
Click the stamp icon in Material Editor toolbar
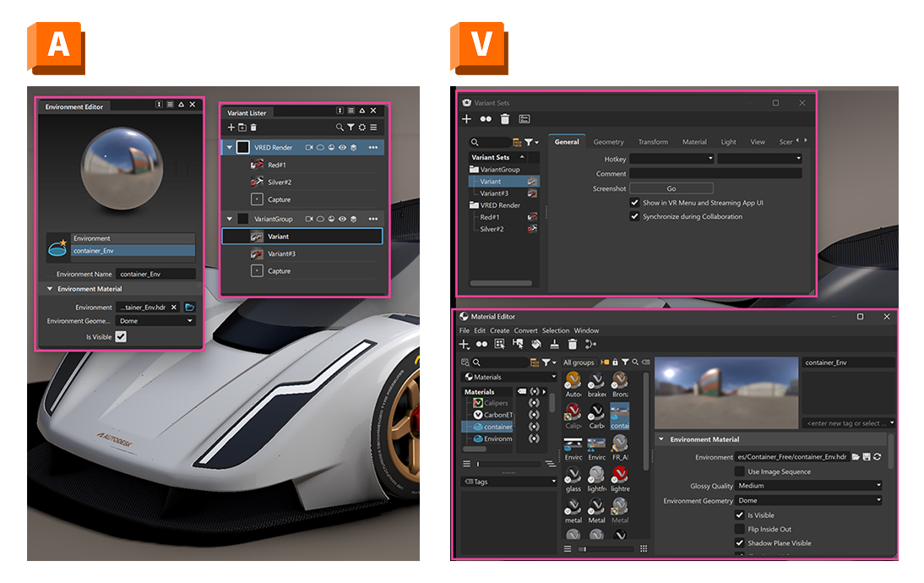[555, 344]
